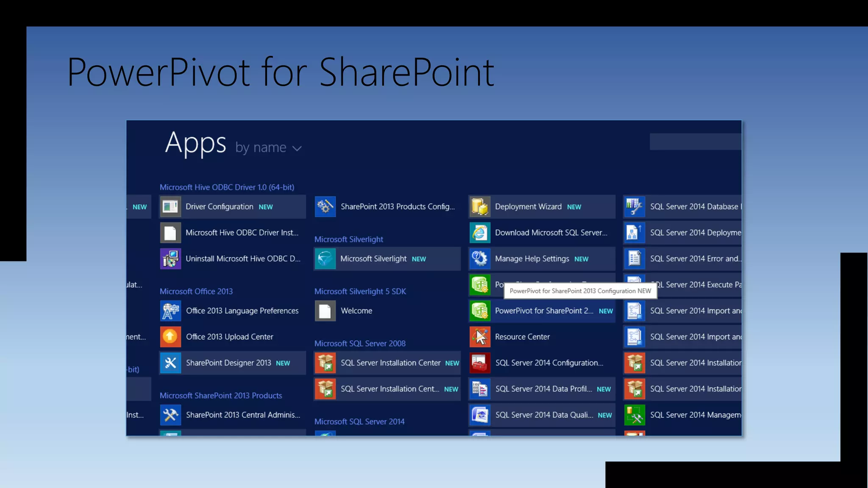
Task: Select the Microsoft SQL Server 2008 group header
Action: pos(360,344)
